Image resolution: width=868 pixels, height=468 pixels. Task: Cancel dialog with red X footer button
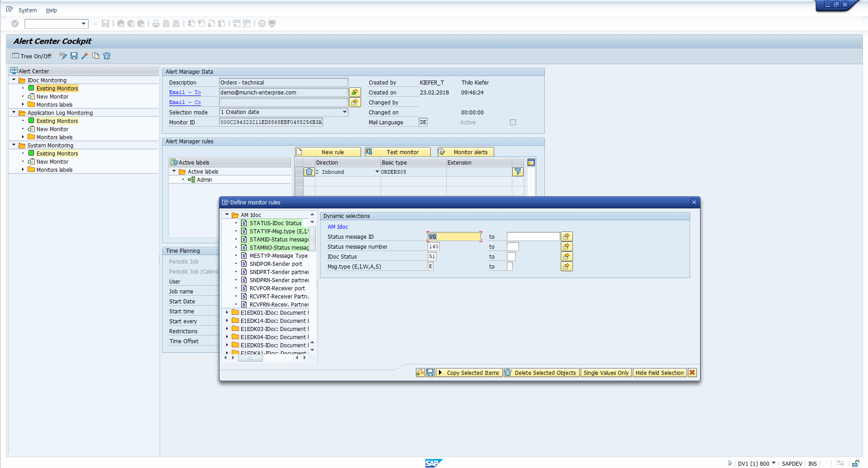(x=692, y=373)
